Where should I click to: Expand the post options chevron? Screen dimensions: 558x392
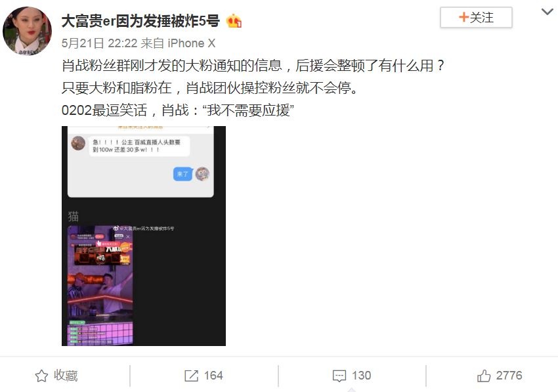(547, 12)
